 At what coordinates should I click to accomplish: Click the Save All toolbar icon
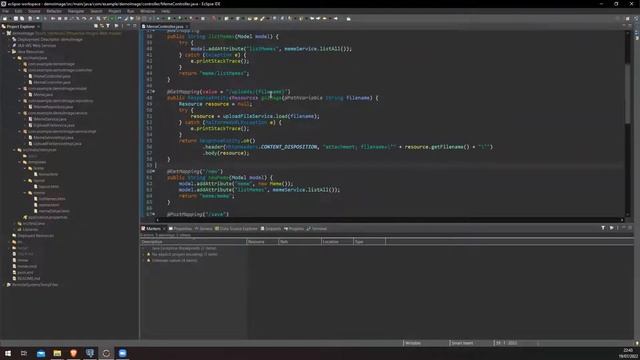[22, 19]
